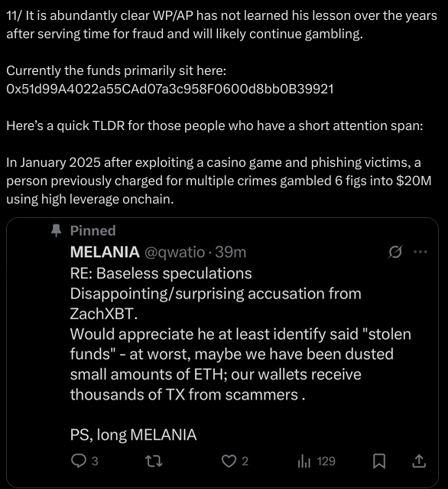Click the January 2025 TLDR paragraph
This screenshot has width=448, height=489.
tap(219, 181)
